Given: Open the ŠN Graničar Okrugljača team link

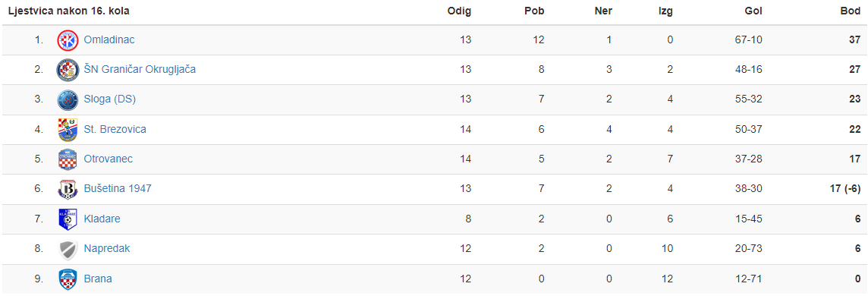Looking at the screenshot, I should [140, 70].
